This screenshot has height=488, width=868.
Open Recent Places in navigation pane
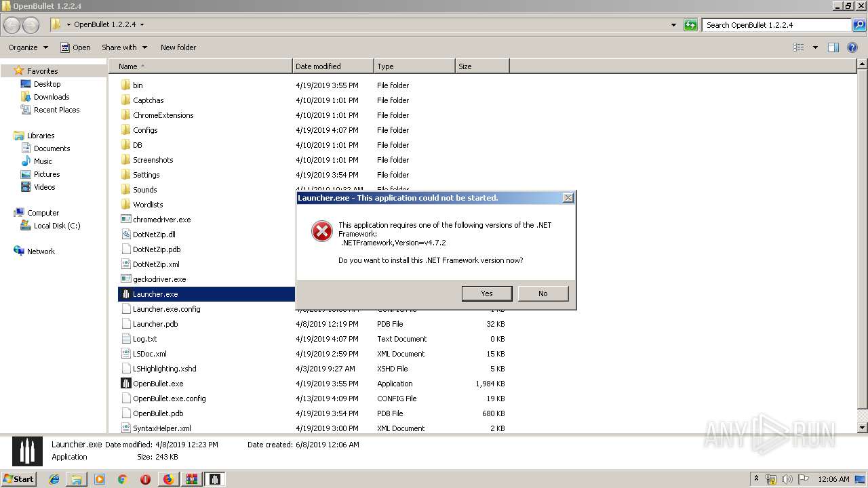click(x=56, y=110)
